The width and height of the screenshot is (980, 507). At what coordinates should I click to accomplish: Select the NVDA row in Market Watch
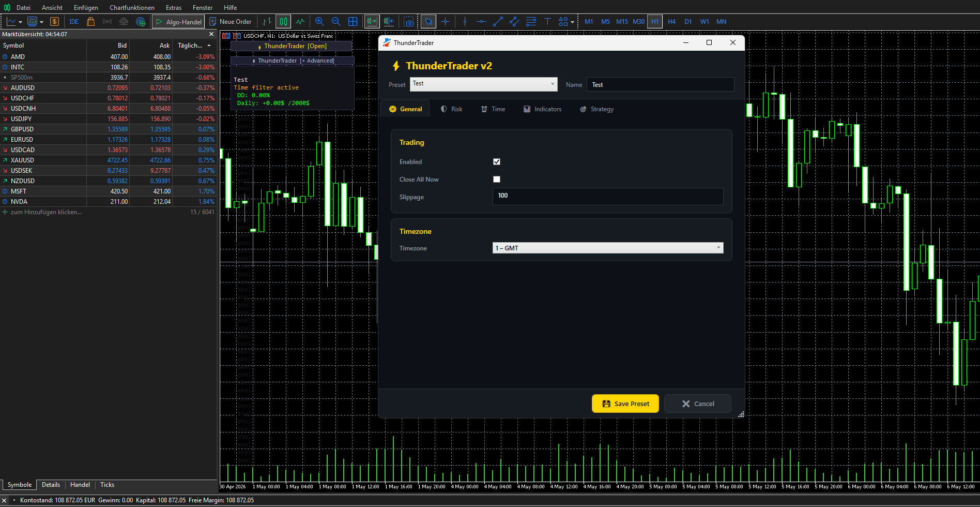coord(108,202)
